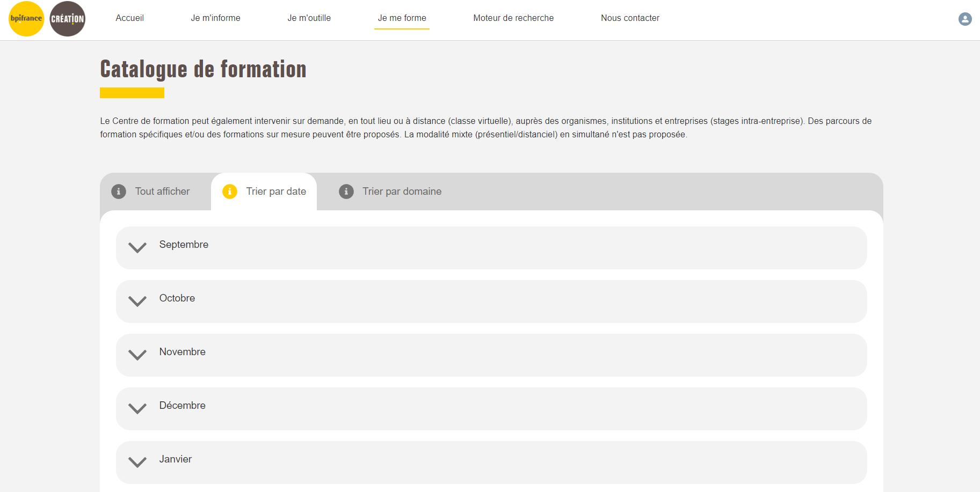Open the Je m'informe menu
The height and width of the screenshot is (492, 980).
216,18
